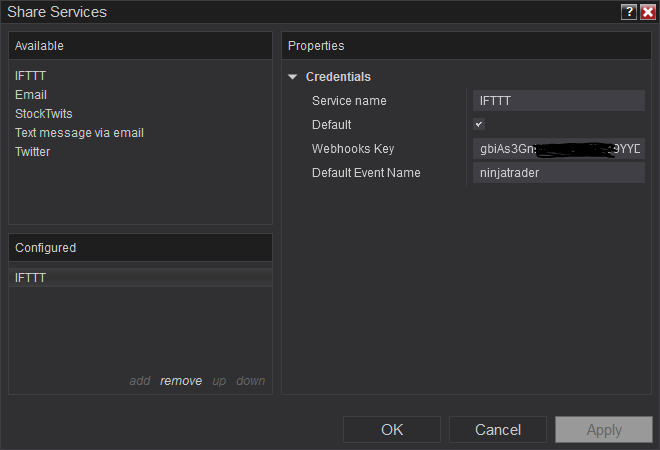Image resolution: width=660 pixels, height=450 pixels.
Task: Open the help question mark button
Action: (x=629, y=12)
